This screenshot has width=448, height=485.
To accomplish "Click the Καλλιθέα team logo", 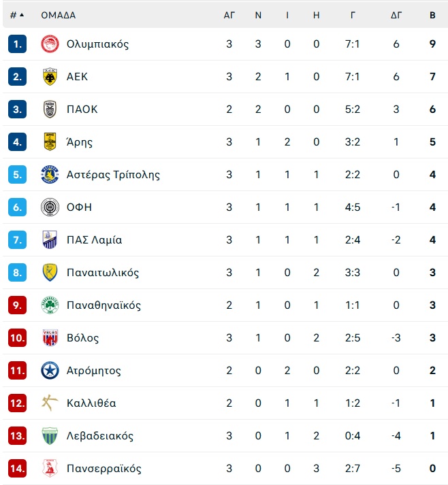I will point(50,403).
